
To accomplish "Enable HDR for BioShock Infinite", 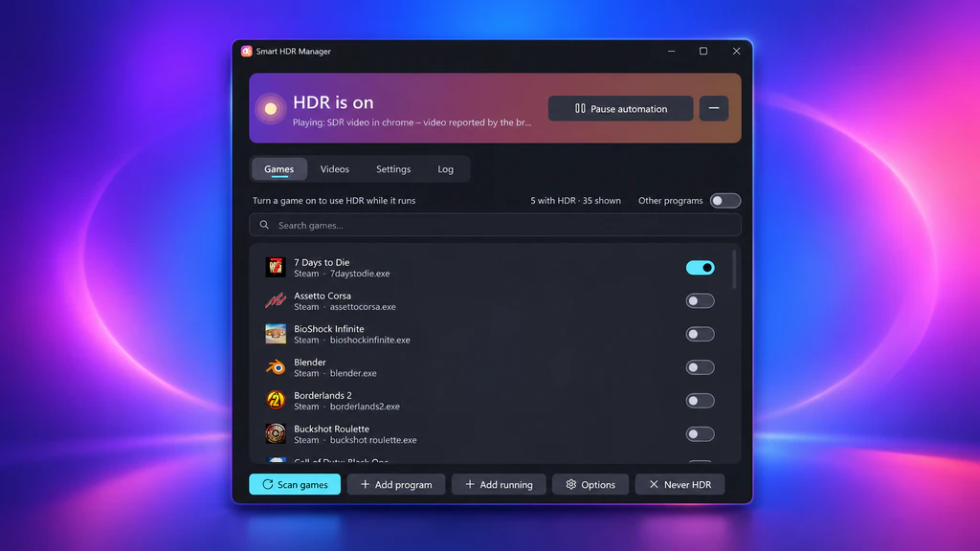I will pos(700,334).
